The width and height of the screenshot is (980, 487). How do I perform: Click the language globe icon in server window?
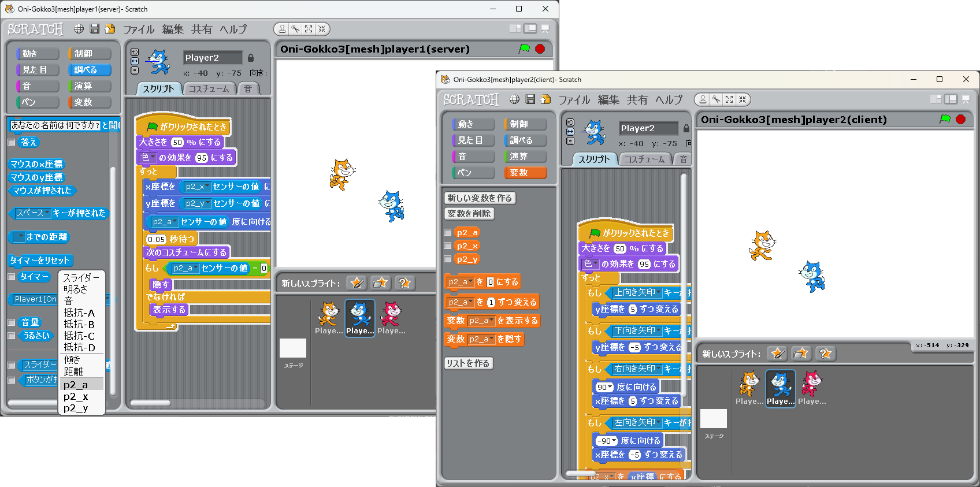(x=79, y=29)
